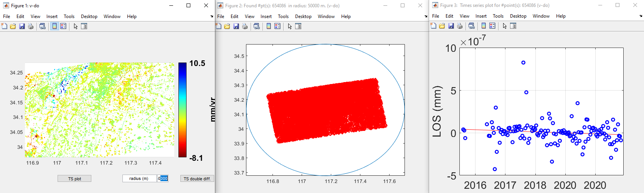This screenshot has width=644, height=193.
Task: Open File menu in Figure 3 window
Action: pyautogui.click(x=436, y=16)
